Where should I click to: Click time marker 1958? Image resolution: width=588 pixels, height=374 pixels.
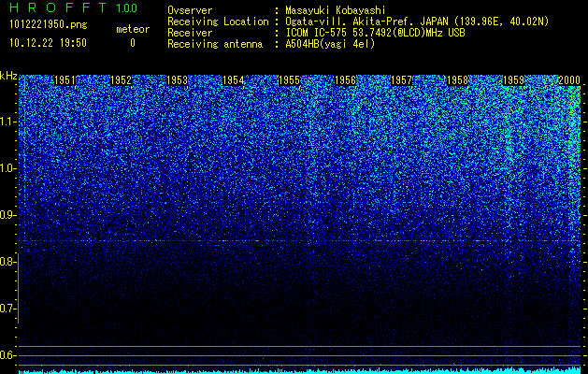coord(457,80)
